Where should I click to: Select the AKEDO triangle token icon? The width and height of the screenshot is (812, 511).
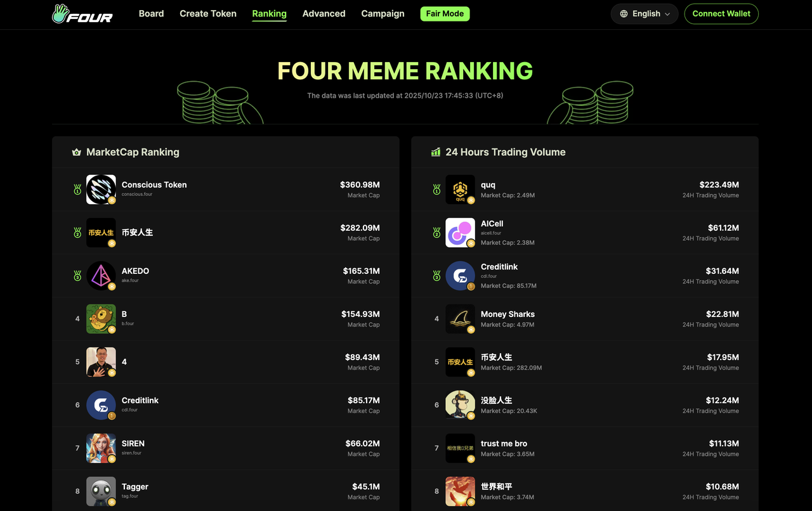[101, 276]
